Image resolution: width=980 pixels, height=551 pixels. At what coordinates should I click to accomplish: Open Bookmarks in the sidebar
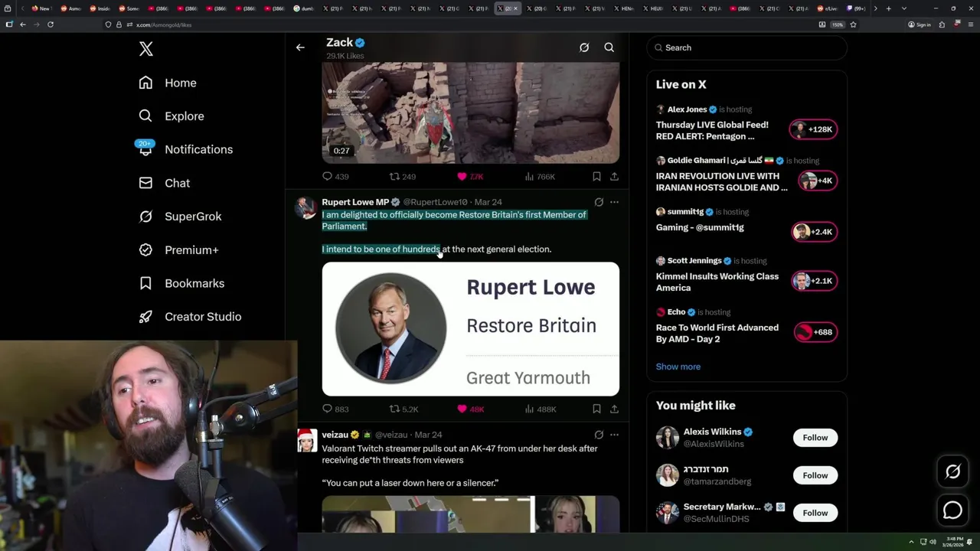181,283
